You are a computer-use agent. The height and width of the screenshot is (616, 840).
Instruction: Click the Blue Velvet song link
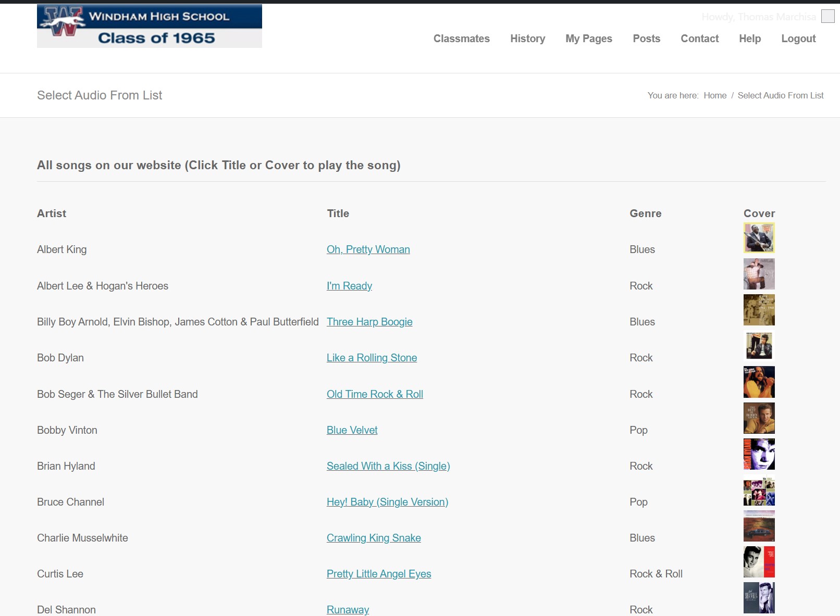(352, 430)
